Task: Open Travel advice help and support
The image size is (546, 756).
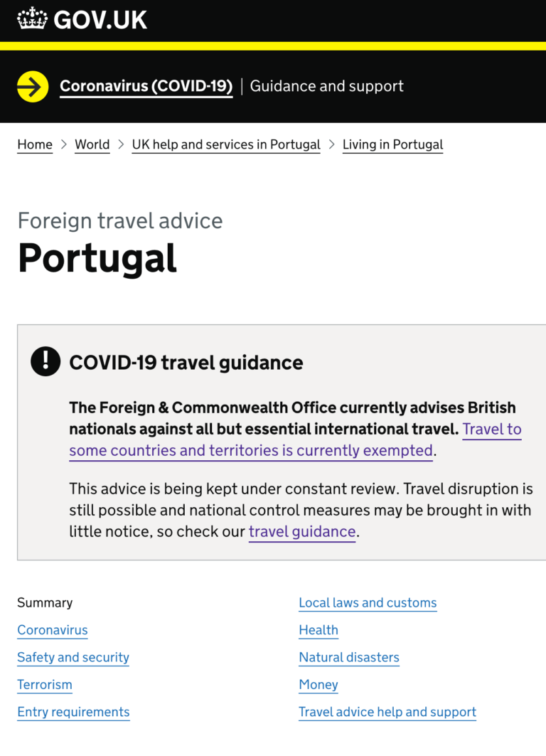Action: point(387,711)
